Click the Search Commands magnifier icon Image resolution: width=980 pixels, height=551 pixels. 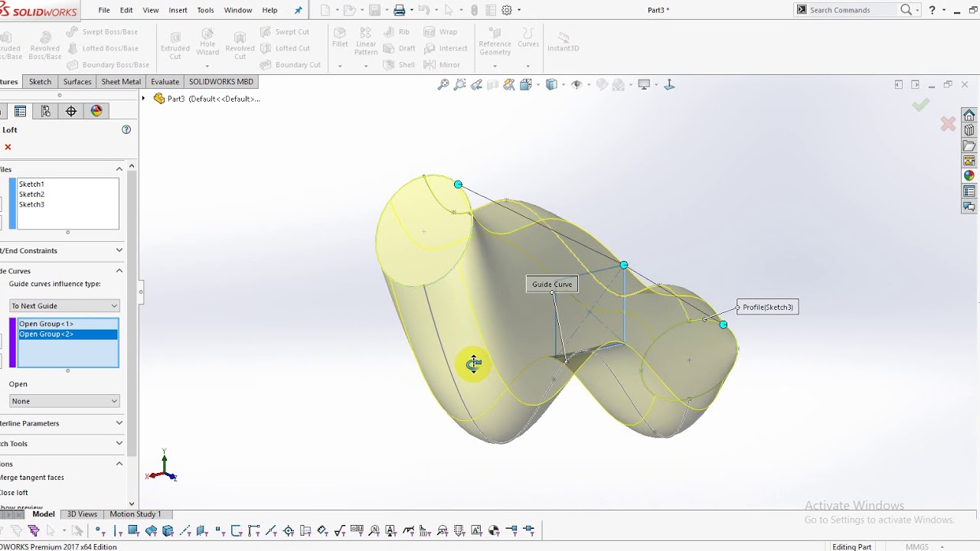906,10
